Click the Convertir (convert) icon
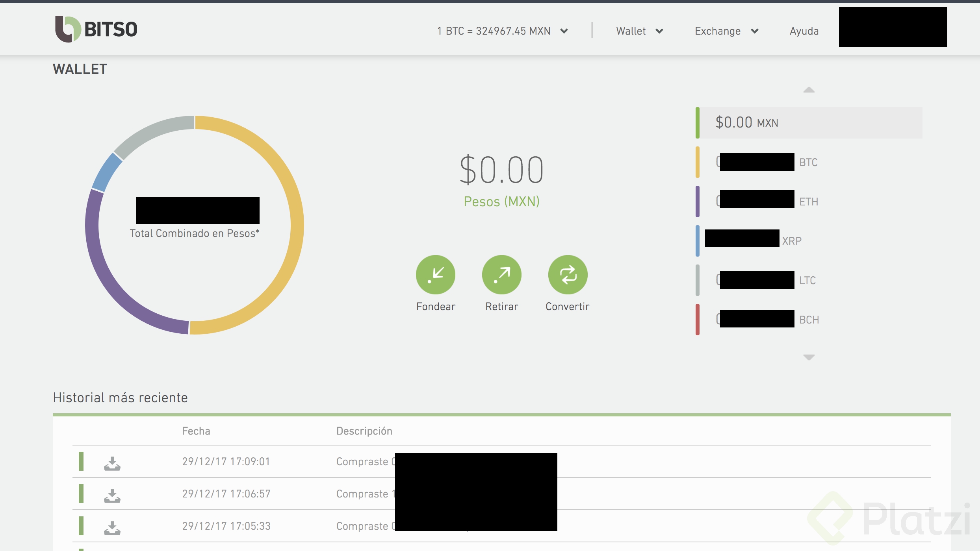Screen dimensions: 980x551 [567, 274]
